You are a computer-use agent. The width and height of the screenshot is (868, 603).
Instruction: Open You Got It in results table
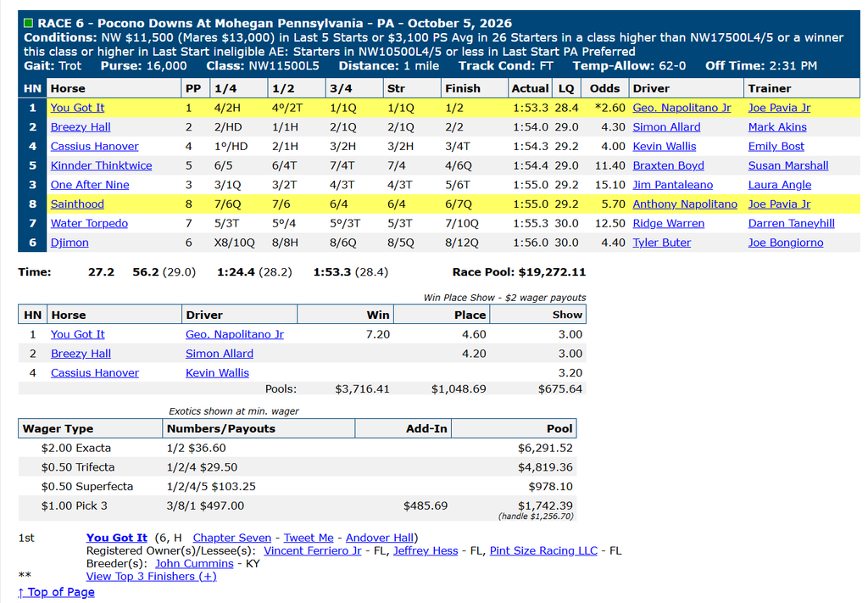click(x=77, y=108)
